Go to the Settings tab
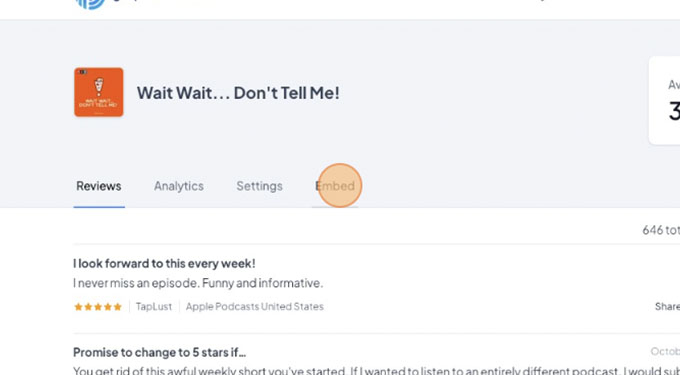Screen dimensions: 680x375 259,186
